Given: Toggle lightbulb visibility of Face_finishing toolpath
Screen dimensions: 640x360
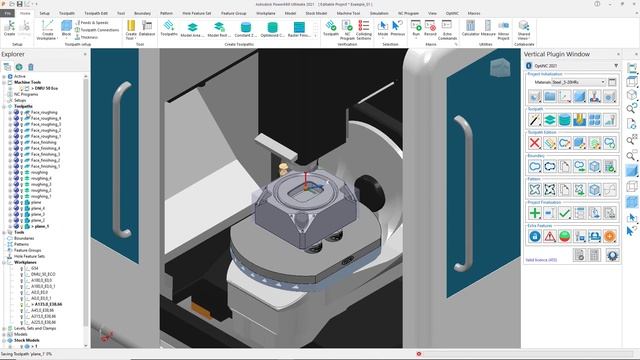Looking at the screenshot, I should click(22, 142).
